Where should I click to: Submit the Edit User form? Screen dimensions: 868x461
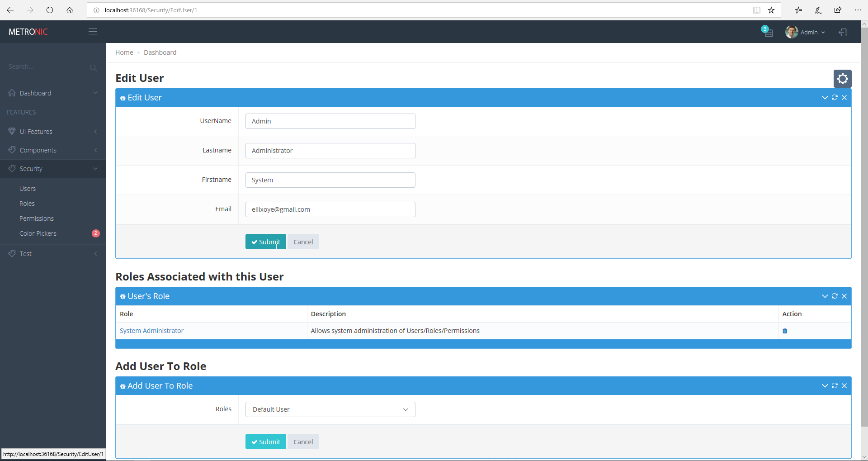(x=265, y=241)
